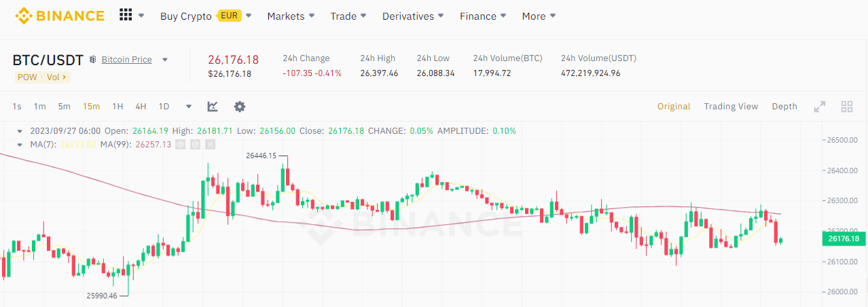
Task: Click the POW tag
Action: click(x=27, y=77)
